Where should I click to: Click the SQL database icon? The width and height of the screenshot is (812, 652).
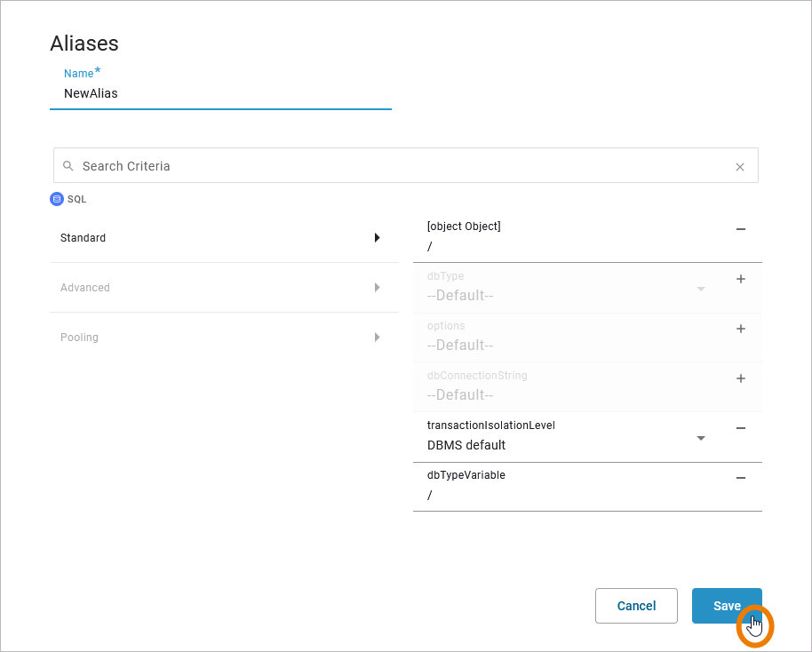coord(57,199)
